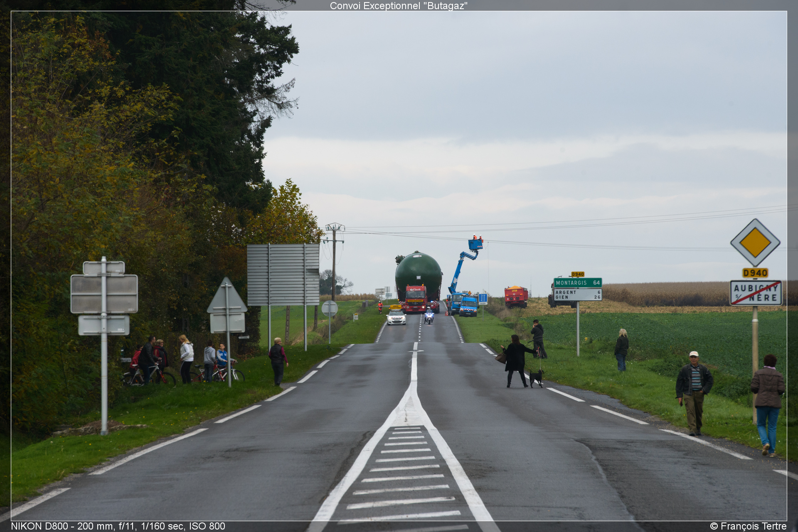The image size is (798, 532).
Task: Click the triangular sign back on the left roadside
Action: pyautogui.click(x=227, y=295)
